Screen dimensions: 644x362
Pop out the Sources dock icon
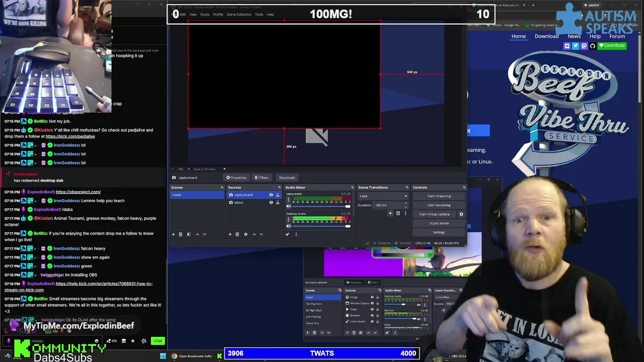tap(279, 188)
